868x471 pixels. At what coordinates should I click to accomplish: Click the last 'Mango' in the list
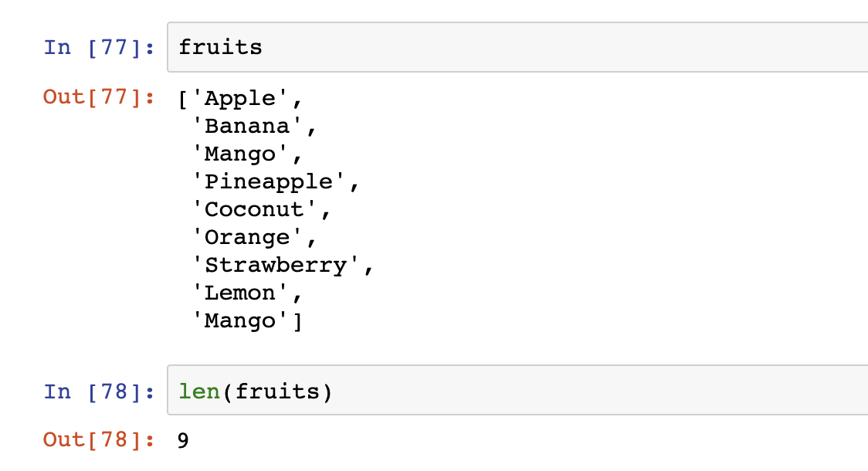pos(240,321)
